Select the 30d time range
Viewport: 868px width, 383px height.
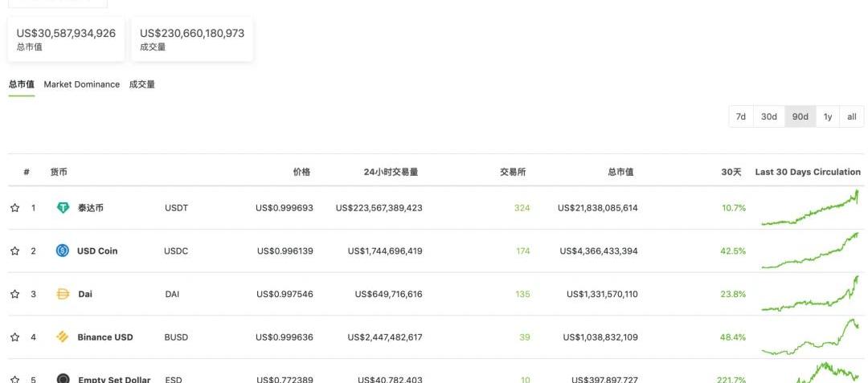click(x=769, y=116)
